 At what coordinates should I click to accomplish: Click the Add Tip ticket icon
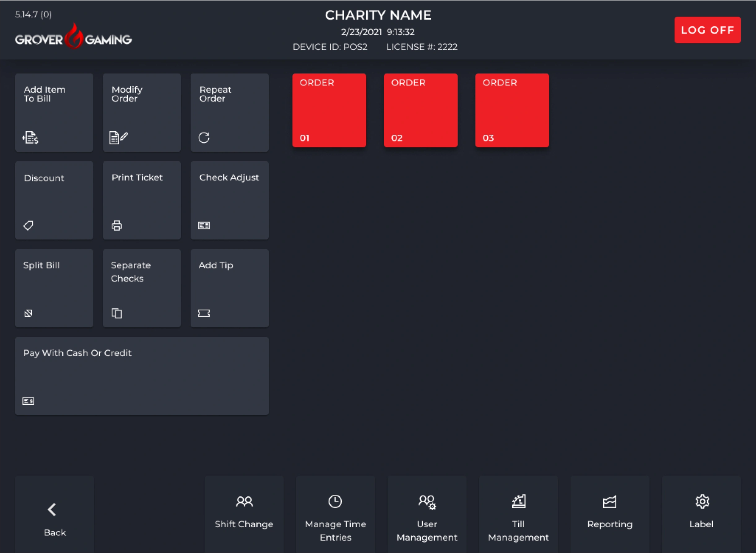[x=204, y=313]
